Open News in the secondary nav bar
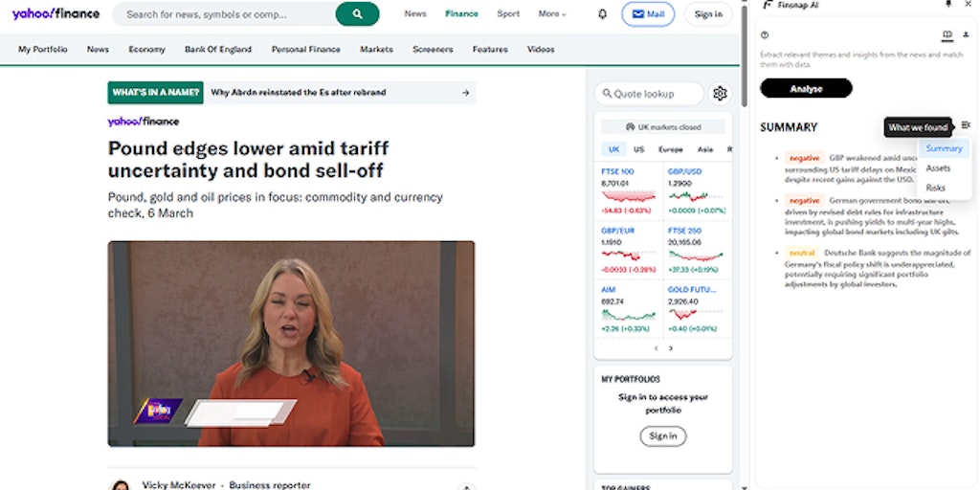Viewport: 980px width, 490px height. click(98, 50)
